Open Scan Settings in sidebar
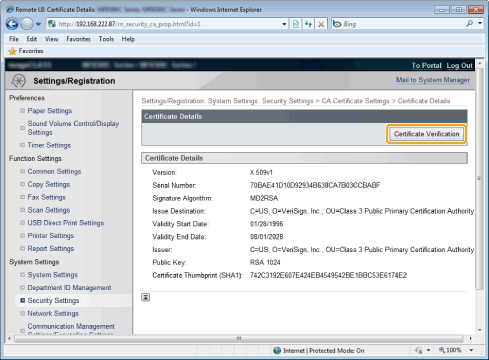This screenshot has height=360, width=489. 49,210
